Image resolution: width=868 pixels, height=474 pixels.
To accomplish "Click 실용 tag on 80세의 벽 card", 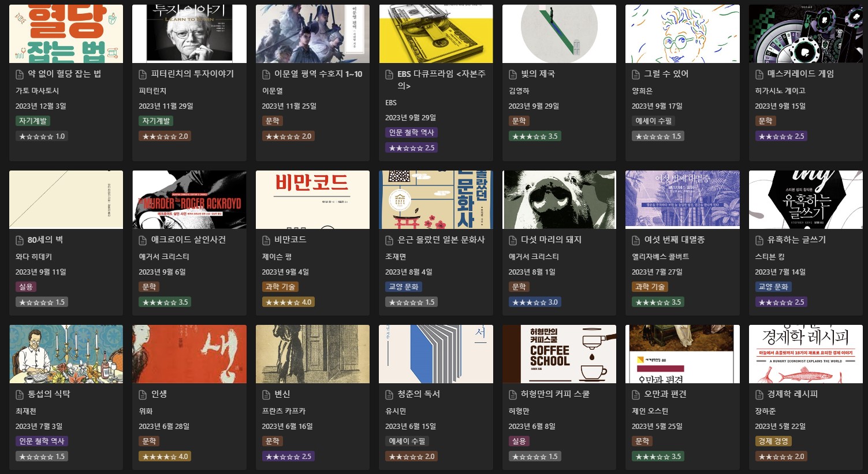I will click(26, 287).
